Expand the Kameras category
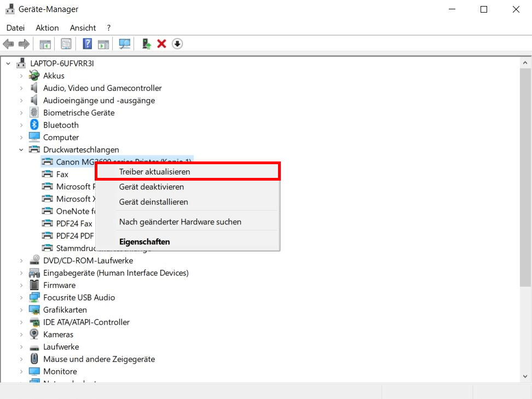 pyautogui.click(x=21, y=334)
